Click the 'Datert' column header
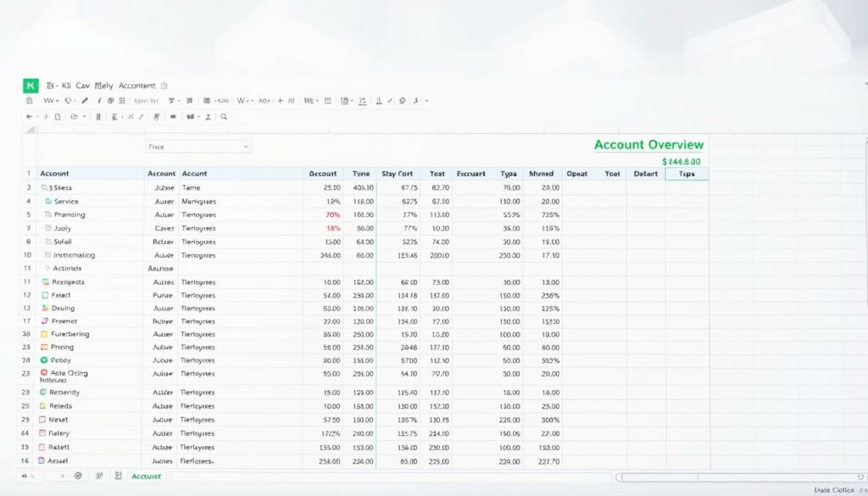The width and height of the screenshot is (868, 496). click(x=645, y=174)
